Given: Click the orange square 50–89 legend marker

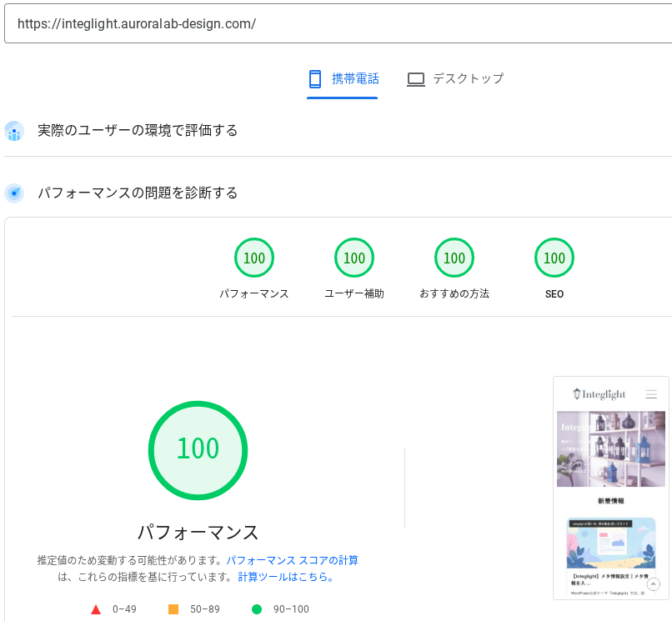Looking at the screenshot, I should [173, 609].
